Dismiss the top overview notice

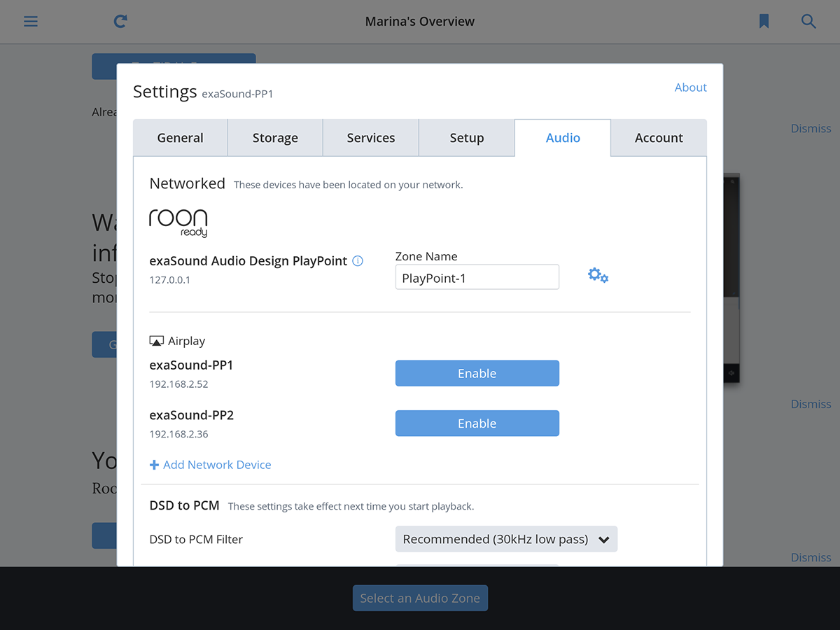click(x=811, y=129)
